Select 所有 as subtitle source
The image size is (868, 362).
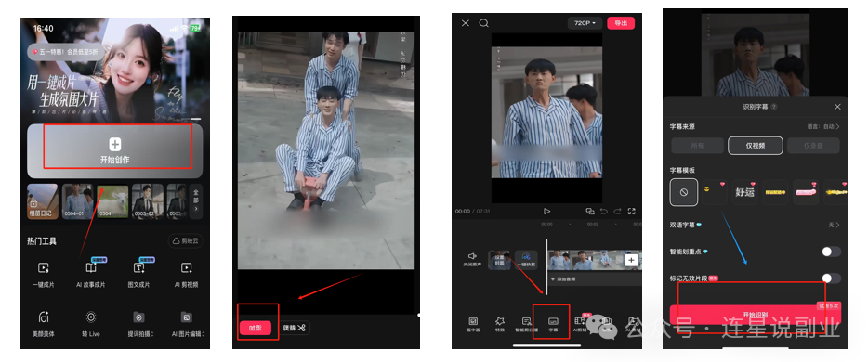tap(698, 146)
